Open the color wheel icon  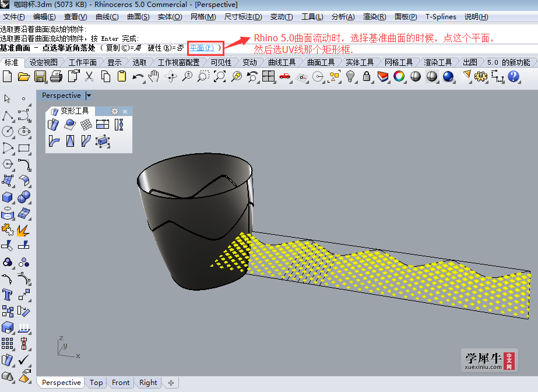[399, 76]
